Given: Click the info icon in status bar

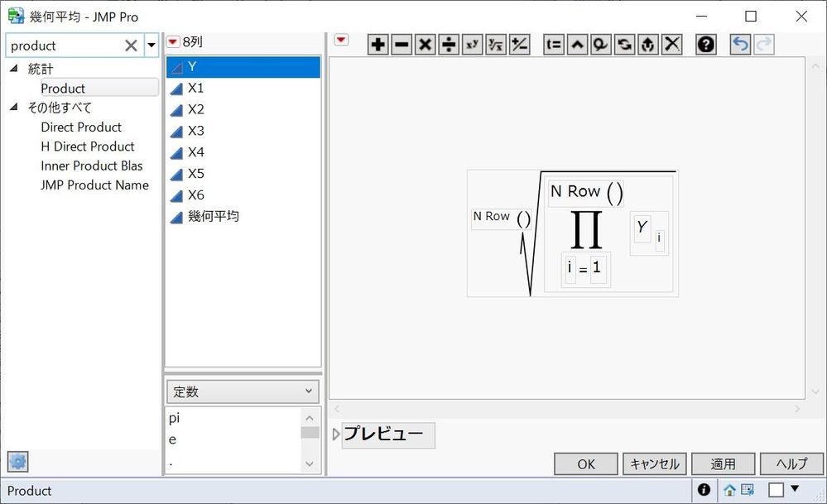Looking at the screenshot, I should point(704,490).
